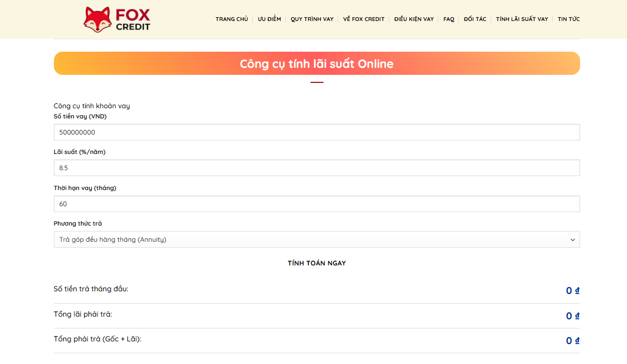Click the 0 ₫ value for Tổng phải trả

(573, 340)
